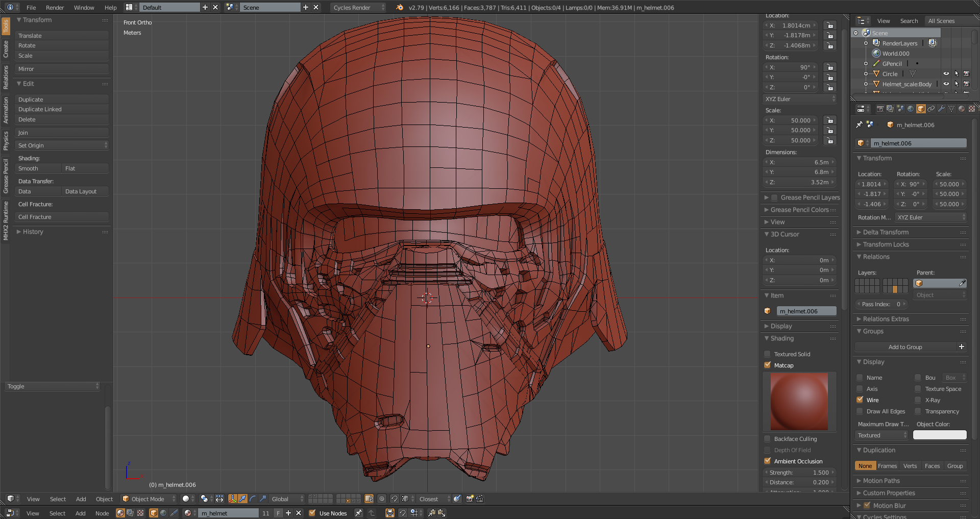Click the OpenGL render image camera icon
Image resolution: width=980 pixels, height=519 pixels.
point(470,499)
